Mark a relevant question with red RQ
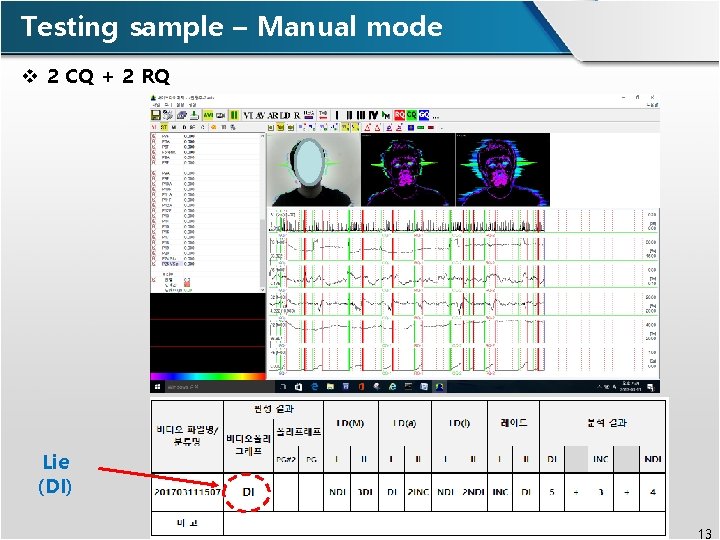The width and height of the screenshot is (720, 540). pyautogui.click(x=399, y=115)
